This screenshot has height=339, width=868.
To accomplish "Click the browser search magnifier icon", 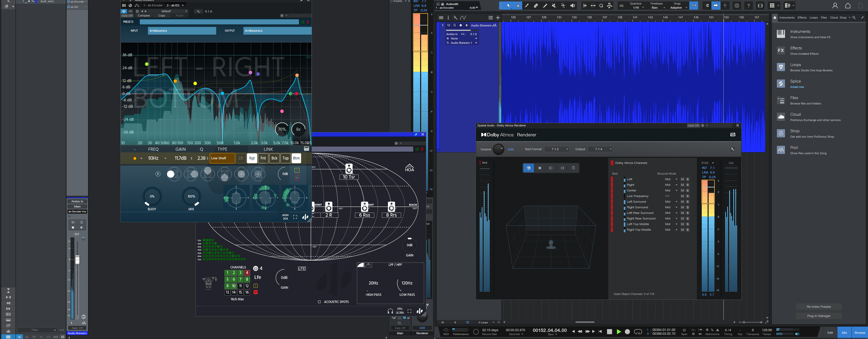I will tap(854, 17).
